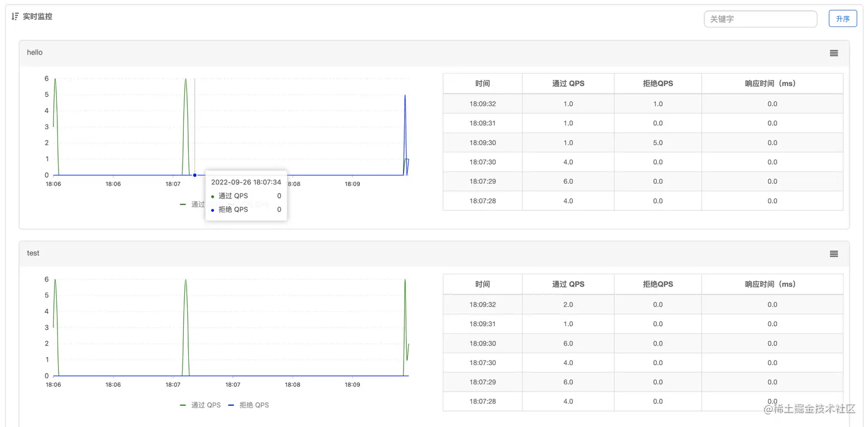Toggle 通过 QPS legend in test chart
Viewport: 868px width, 427px height.
[x=200, y=405]
